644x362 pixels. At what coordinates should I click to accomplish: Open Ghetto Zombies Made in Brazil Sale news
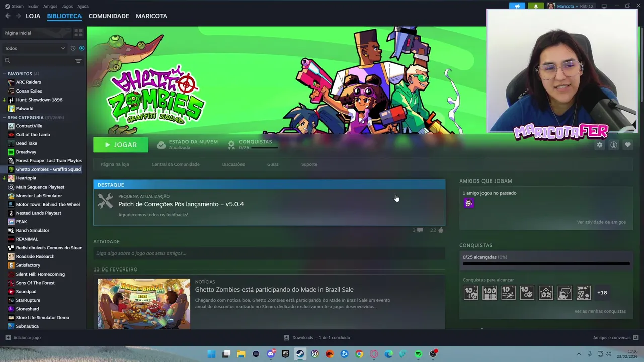(274, 290)
